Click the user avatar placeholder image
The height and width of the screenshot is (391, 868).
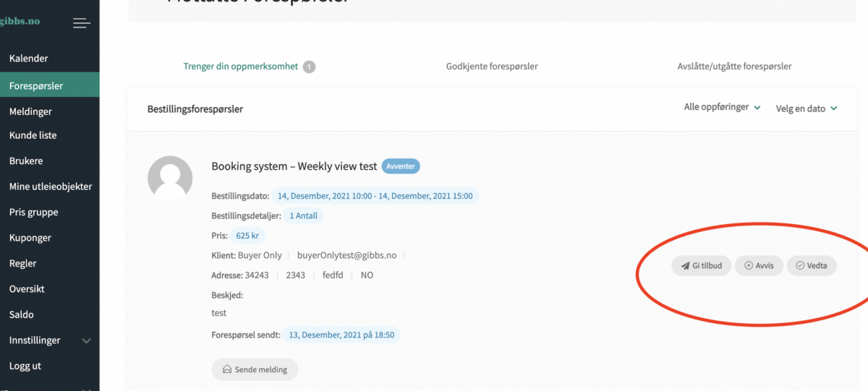170,178
